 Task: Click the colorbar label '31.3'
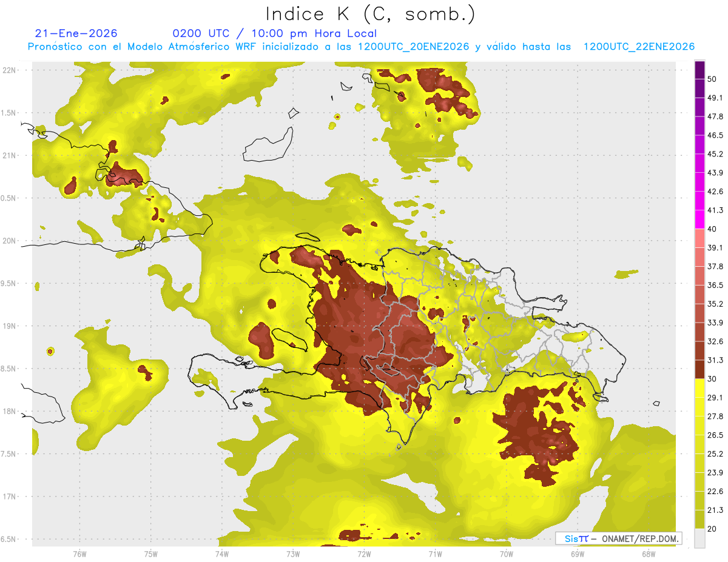pyautogui.click(x=715, y=360)
